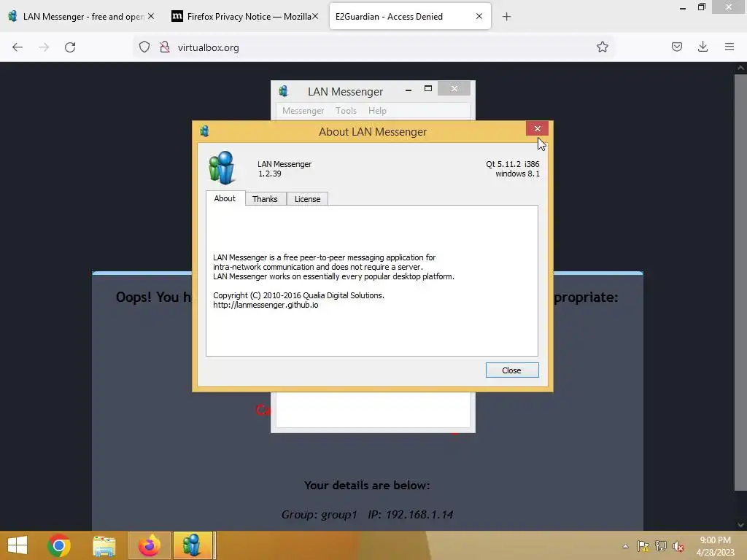Screen dimensions: 747x560
Task: Click Firefox taskbar icon
Action: 149,545
